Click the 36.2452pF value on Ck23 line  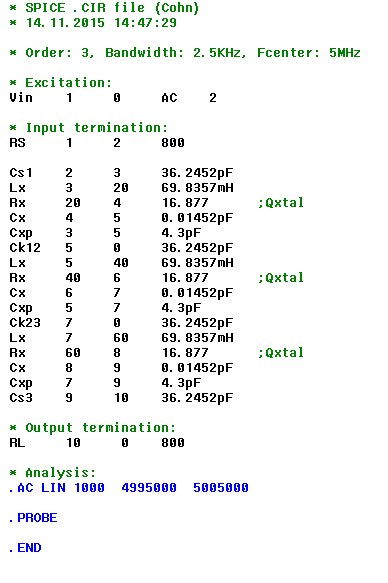[197, 323]
